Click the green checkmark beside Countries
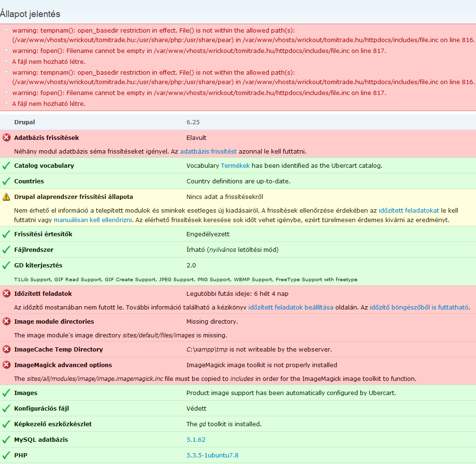 pos(6,181)
